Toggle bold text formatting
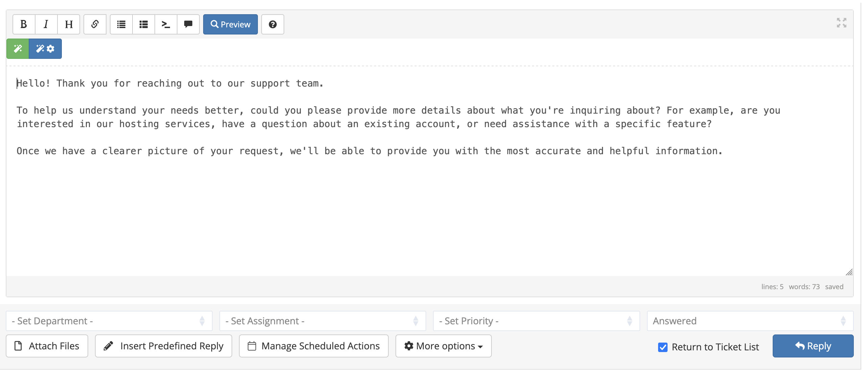 pos(24,24)
